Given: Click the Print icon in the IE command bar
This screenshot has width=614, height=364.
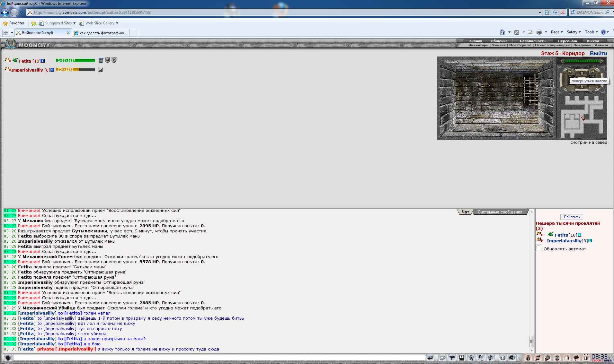Looking at the screenshot, I should 539,32.
